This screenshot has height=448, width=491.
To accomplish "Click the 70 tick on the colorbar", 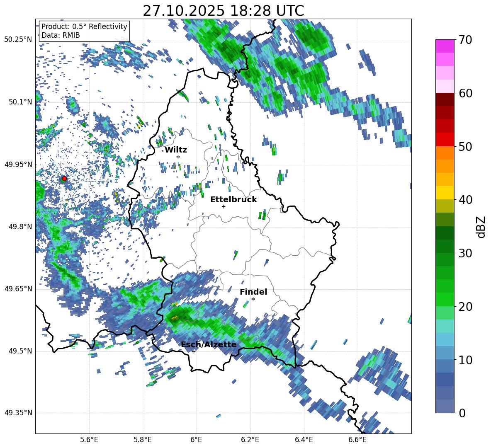I will tap(465, 40).
